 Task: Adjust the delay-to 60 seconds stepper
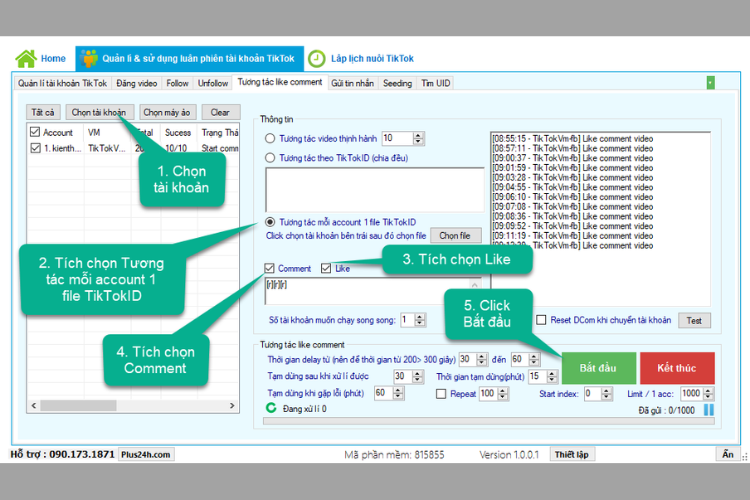pos(534,359)
